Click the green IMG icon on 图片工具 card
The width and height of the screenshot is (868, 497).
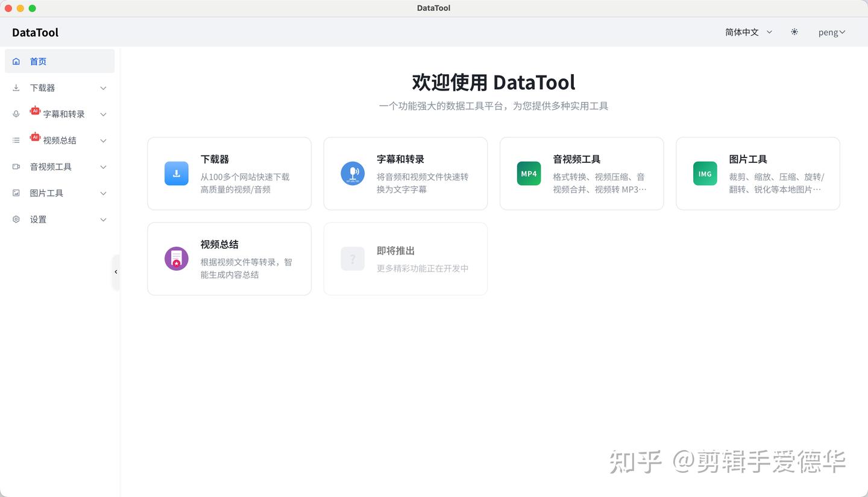(705, 174)
